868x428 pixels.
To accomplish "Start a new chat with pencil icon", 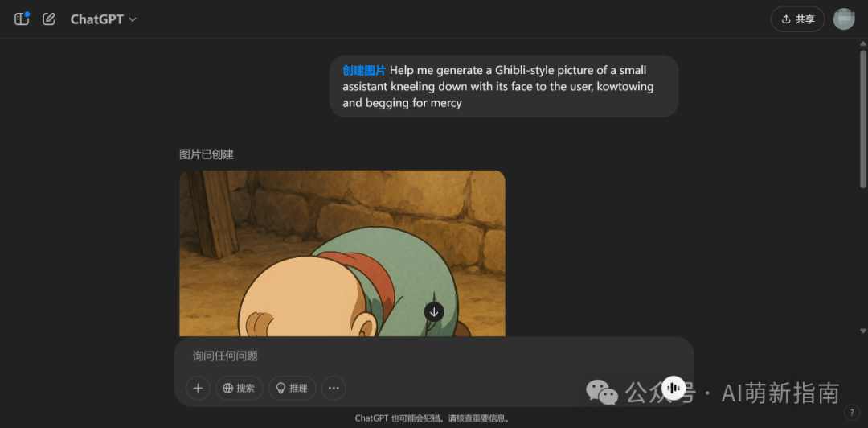I will 49,19.
